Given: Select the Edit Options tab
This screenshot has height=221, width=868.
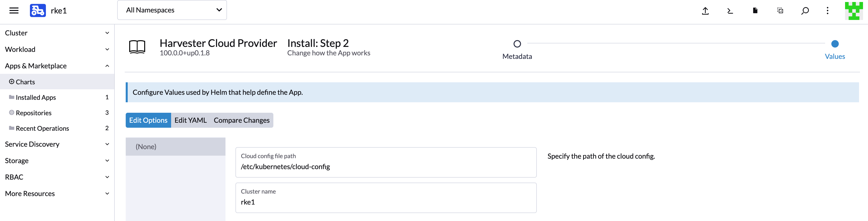Looking at the screenshot, I should tap(148, 120).
